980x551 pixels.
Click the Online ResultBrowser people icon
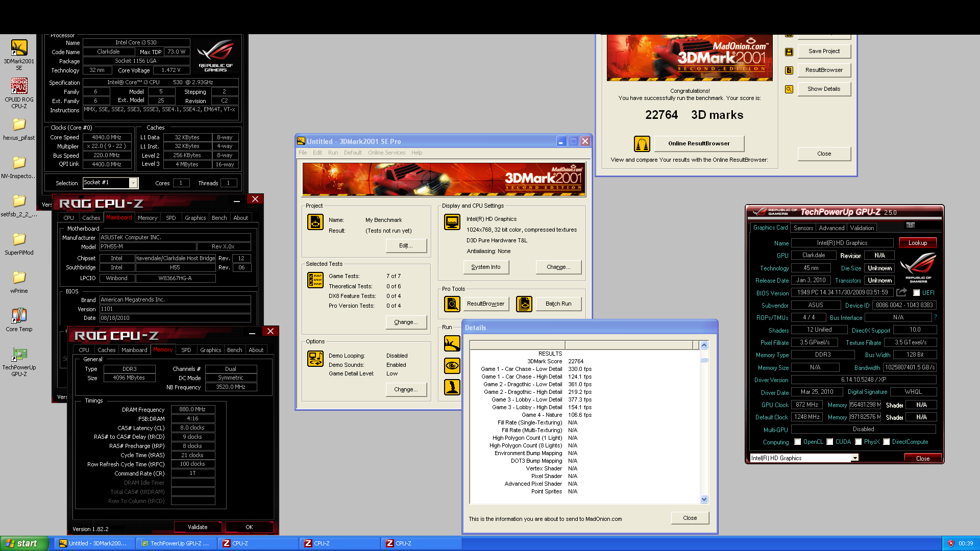tap(642, 144)
